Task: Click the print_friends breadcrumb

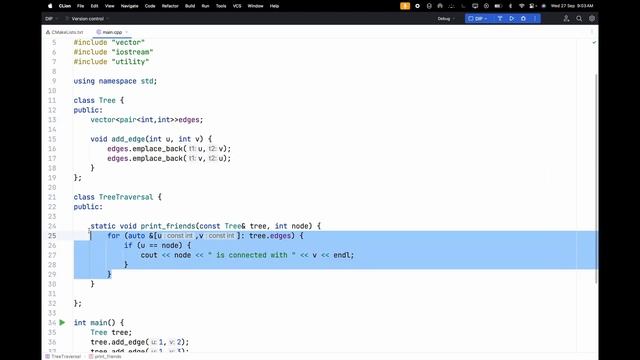Action: click(105, 356)
